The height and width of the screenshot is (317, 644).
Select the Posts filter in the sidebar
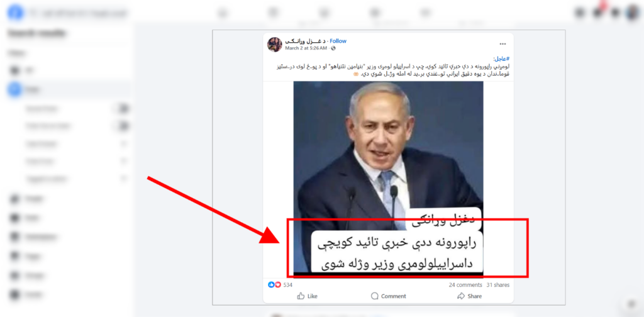(x=69, y=89)
